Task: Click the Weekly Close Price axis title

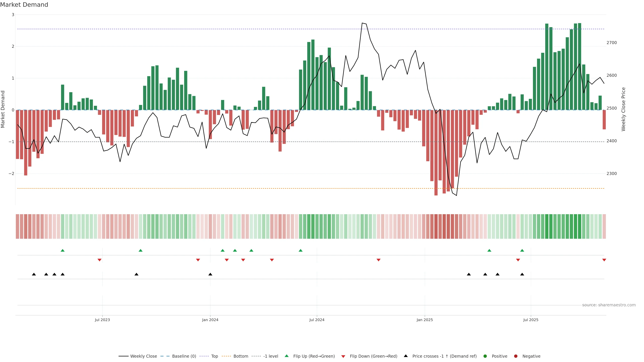Action: [x=623, y=109]
